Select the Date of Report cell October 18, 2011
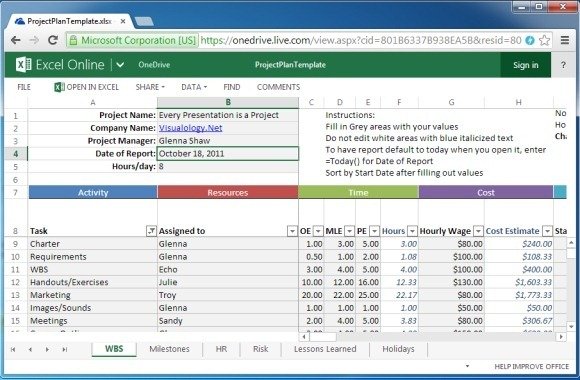This screenshot has width=580, height=380. 227,154
